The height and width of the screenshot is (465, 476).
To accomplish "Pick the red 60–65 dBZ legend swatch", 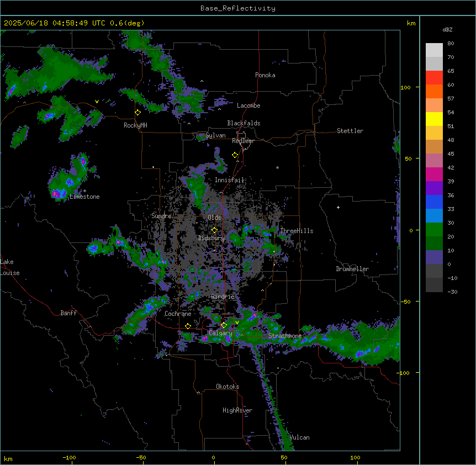I will pyautogui.click(x=434, y=78).
